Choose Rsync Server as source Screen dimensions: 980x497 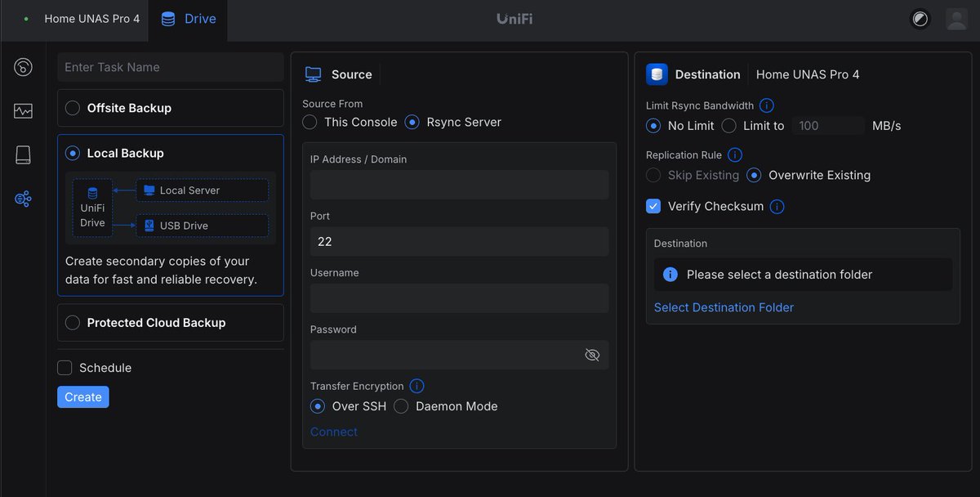412,122
